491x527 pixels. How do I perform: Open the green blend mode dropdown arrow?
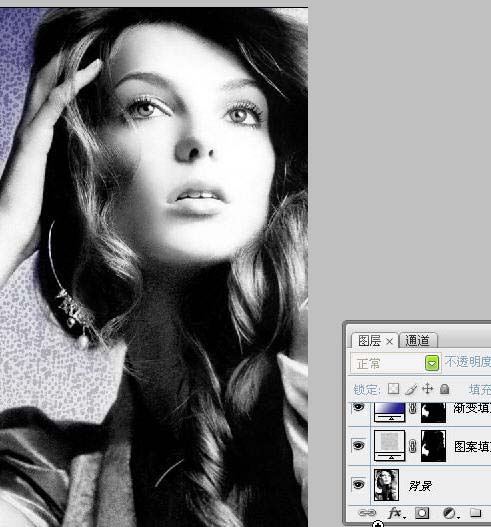(x=432, y=363)
